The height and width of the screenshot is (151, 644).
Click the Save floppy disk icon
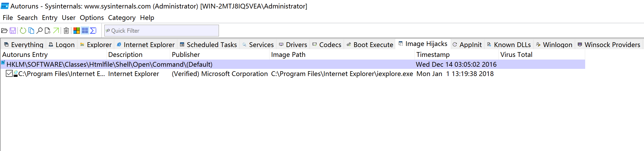pyautogui.click(x=13, y=31)
